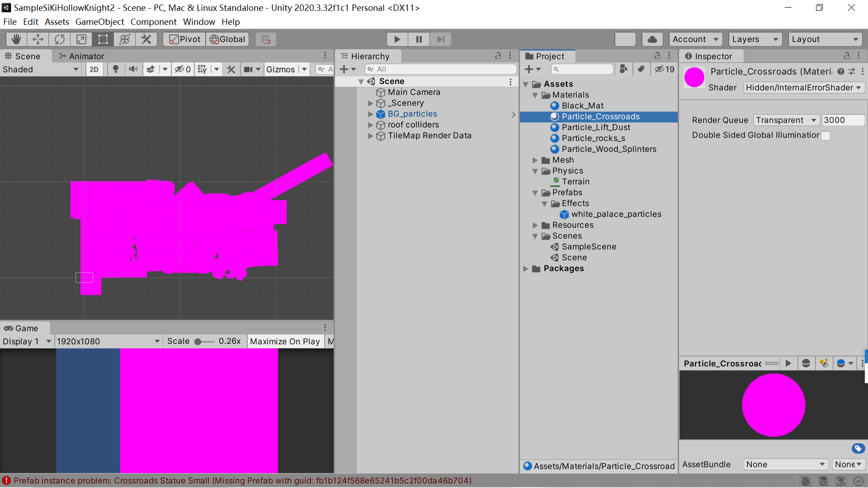Click Search by Label icon in Project
868x488 pixels.
(x=641, y=69)
